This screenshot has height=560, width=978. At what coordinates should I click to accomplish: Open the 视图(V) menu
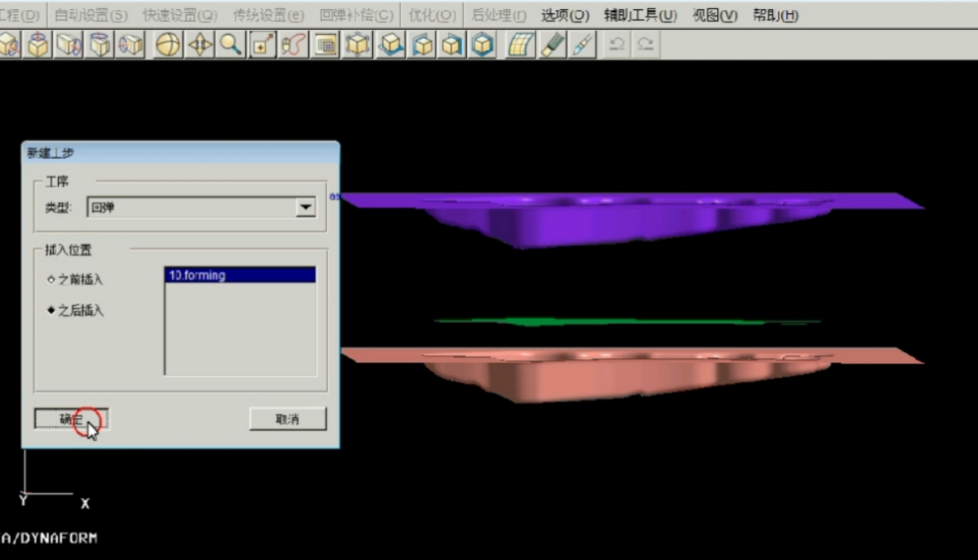(x=715, y=16)
